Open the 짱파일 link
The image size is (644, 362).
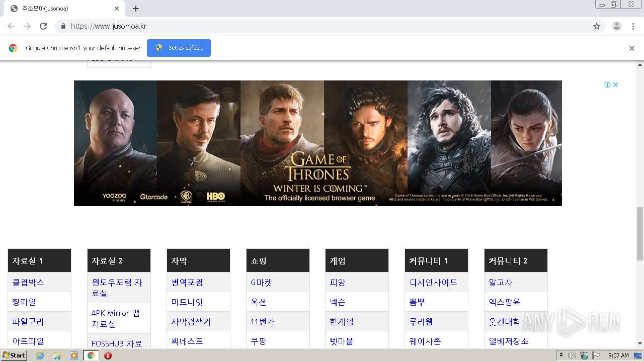click(24, 302)
